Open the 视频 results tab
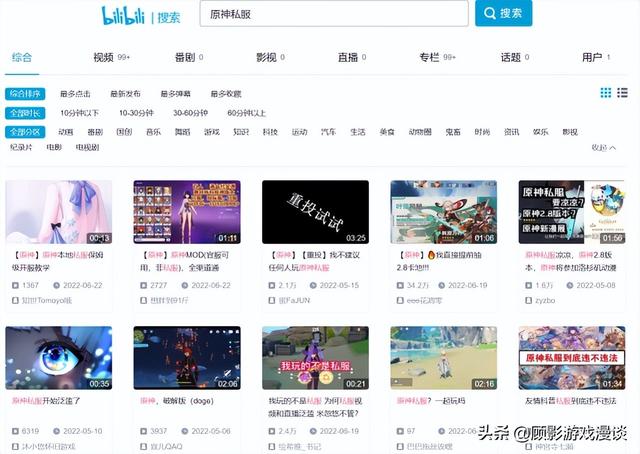 tap(103, 57)
